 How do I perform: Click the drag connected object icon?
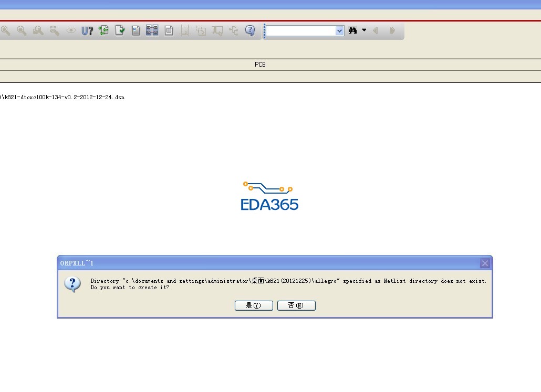point(217,30)
